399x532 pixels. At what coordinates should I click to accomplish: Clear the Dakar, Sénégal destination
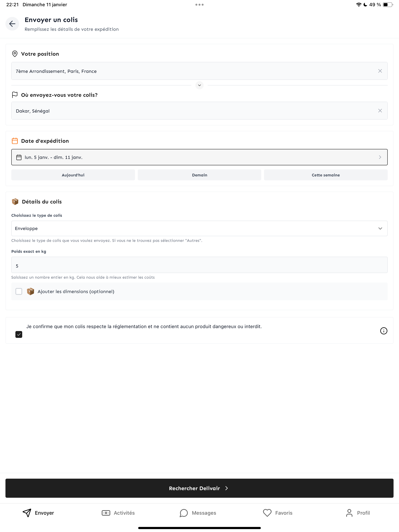380,111
